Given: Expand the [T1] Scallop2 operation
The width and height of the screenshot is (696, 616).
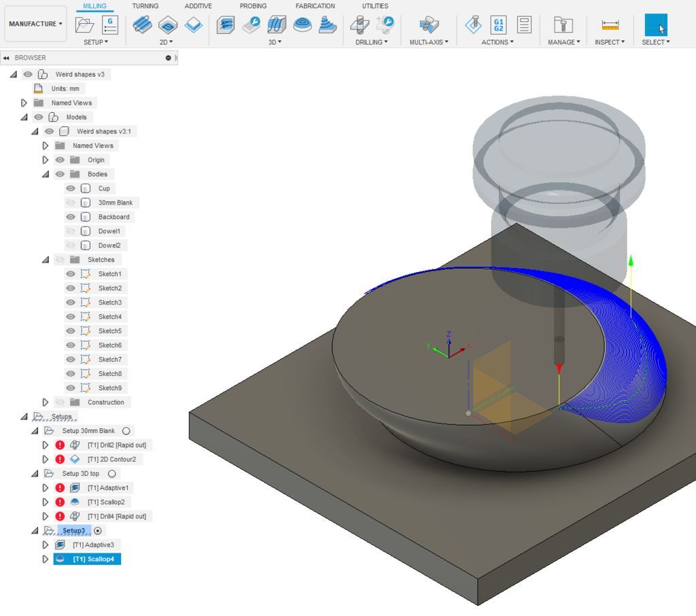Looking at the screenshot, I should (46, 502).
